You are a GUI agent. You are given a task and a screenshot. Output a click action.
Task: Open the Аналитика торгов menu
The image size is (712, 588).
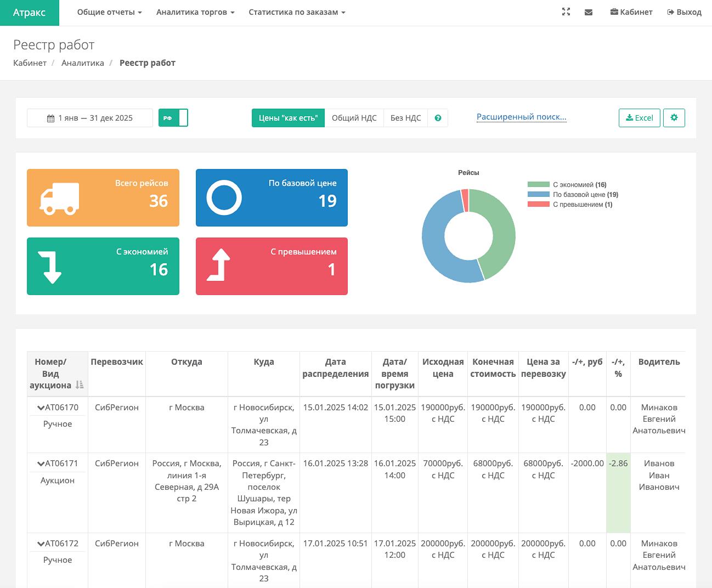195,12
